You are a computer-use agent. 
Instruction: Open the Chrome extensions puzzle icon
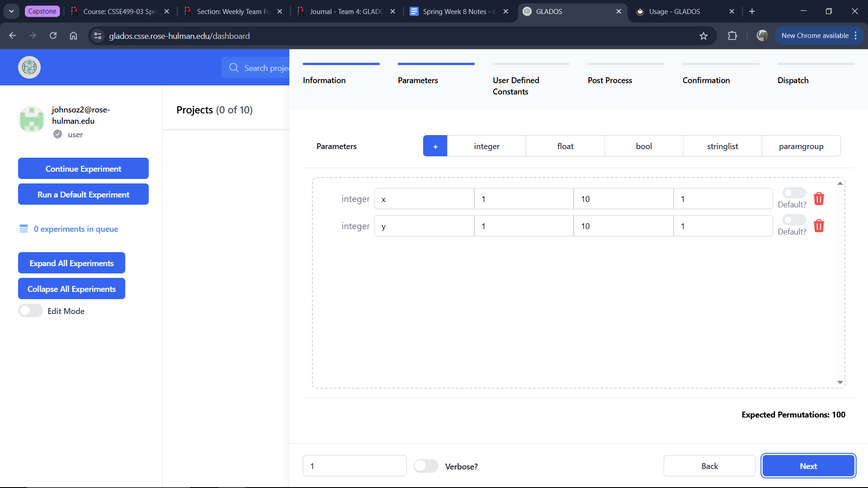click(732, 36)
